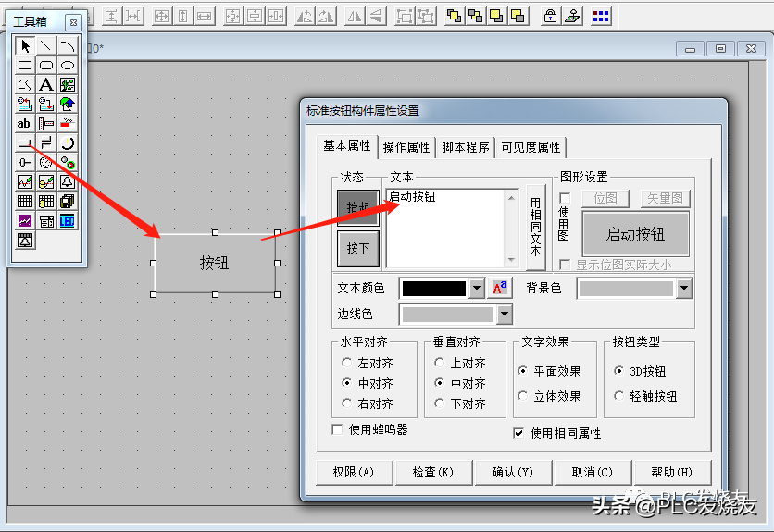Open the 文本颜色 color dropdown
774x532 pixels.
point(478,289)
